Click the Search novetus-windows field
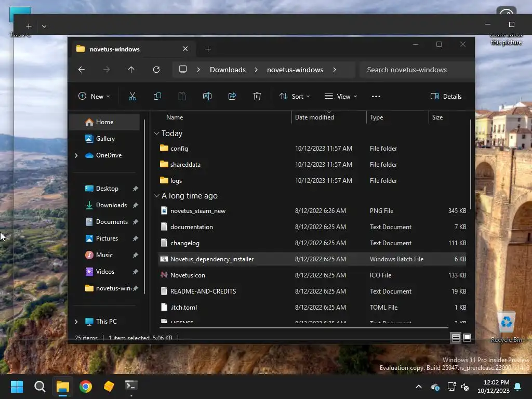Screen dimensions: 532x399 click(417, 70)
